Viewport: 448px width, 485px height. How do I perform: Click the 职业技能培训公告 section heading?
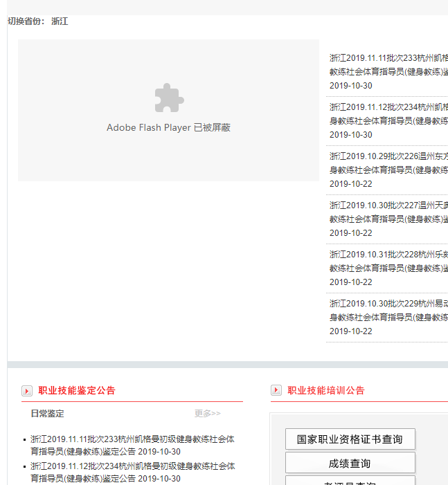click(x=326, y=390)
